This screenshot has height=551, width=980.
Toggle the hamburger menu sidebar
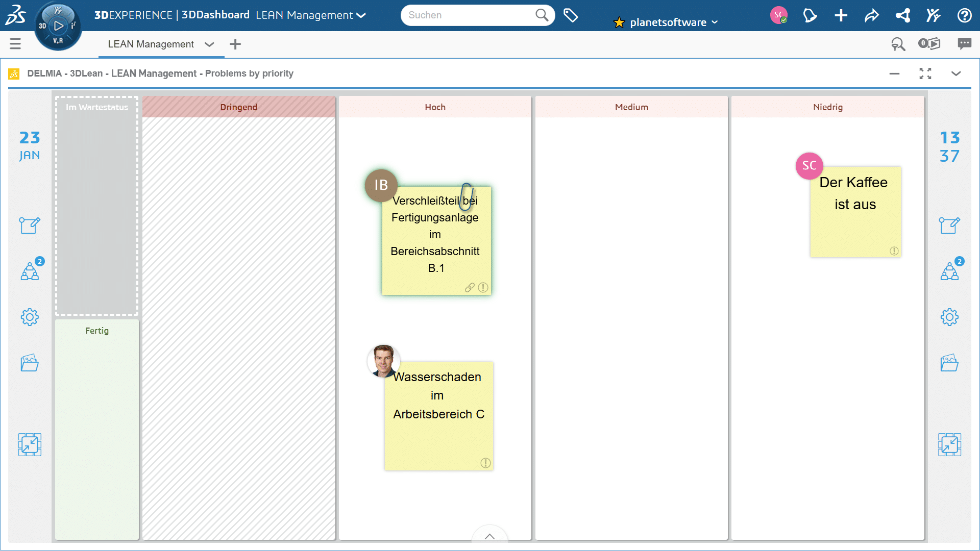[15, 44]
